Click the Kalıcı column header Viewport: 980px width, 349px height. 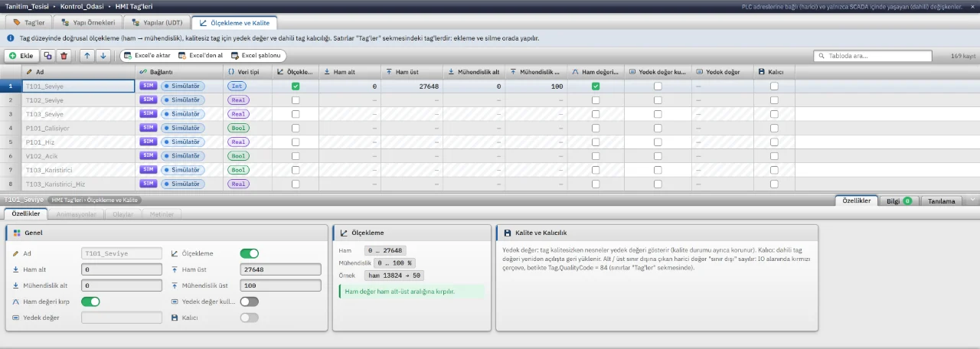click(774, 71)
